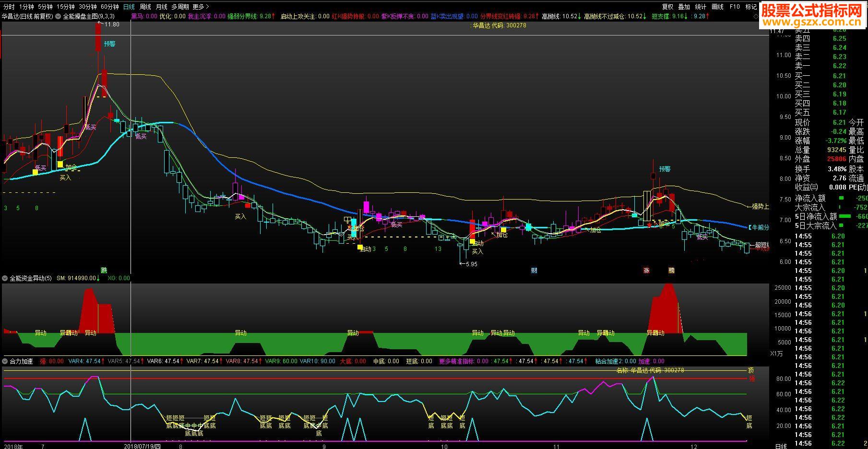This screenshot has height=449, width=868.
Task: Click the 全能资金异动(5) indicator title
Action: (x=31, y=278)
